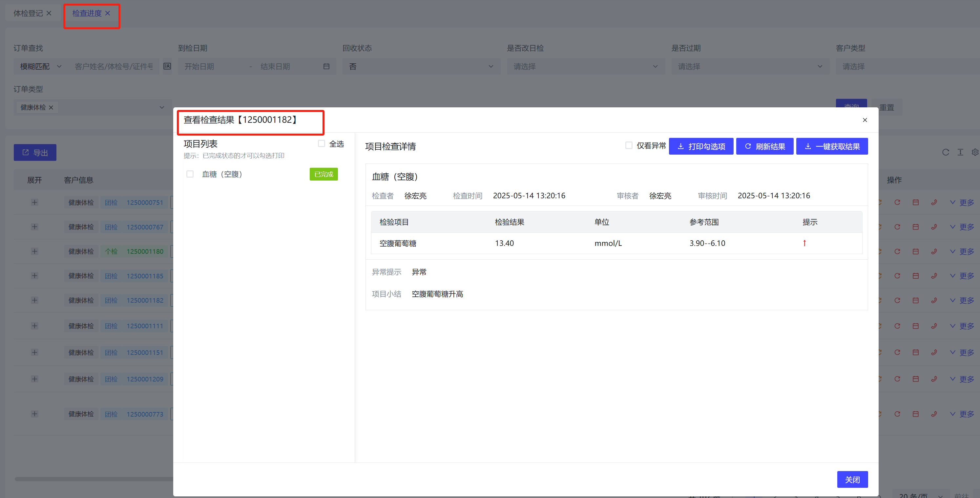
Task: Open the 是否改日检 dropdown
Action: coord(586,66)
